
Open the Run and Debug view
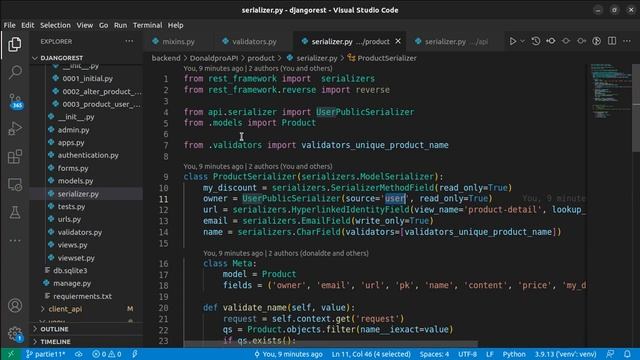click(x=15, y=129)
